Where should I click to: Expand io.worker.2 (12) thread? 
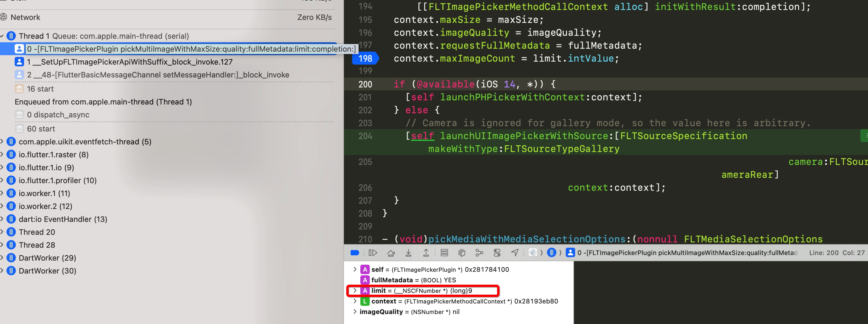click(x=2, y=206)
